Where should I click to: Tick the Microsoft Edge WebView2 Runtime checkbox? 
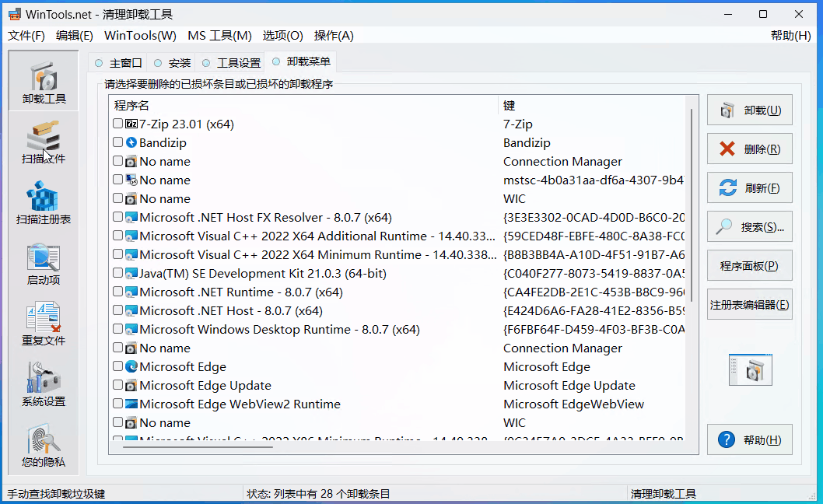pos(117,404)
